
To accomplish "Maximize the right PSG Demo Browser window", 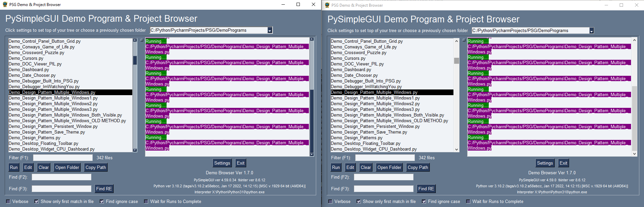I will [x=621, y=5].
